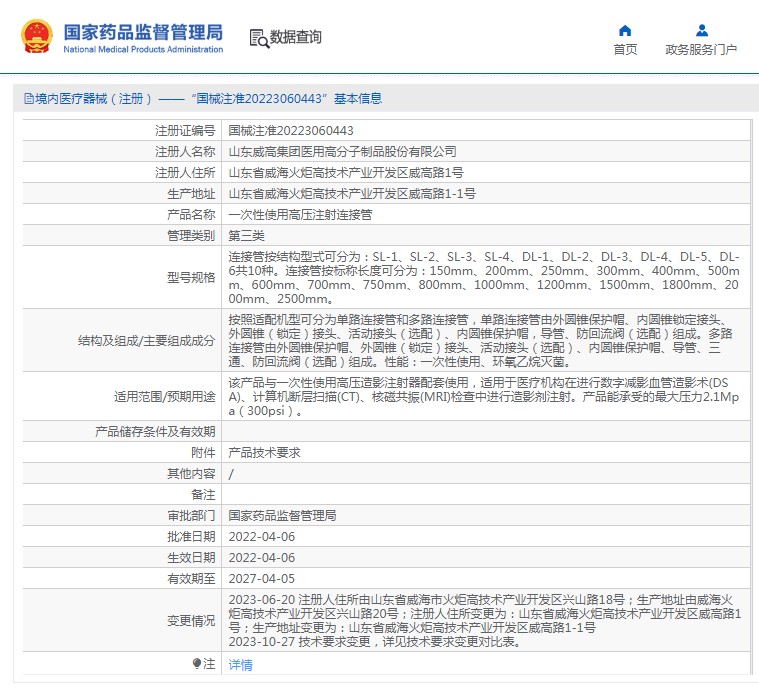Click 国家药品监督管理局 site title
This screenshot has width=759, height=688.
coord(143,32)
